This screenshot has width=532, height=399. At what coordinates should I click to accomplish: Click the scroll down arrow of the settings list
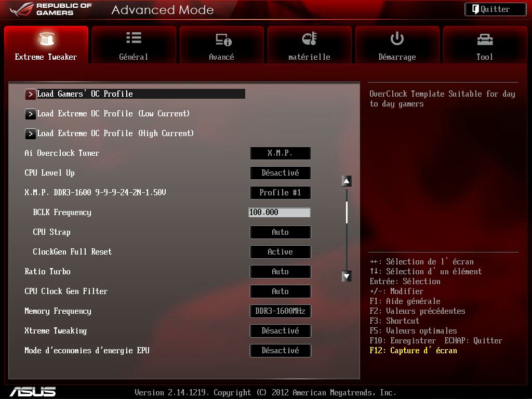[347, 276]
